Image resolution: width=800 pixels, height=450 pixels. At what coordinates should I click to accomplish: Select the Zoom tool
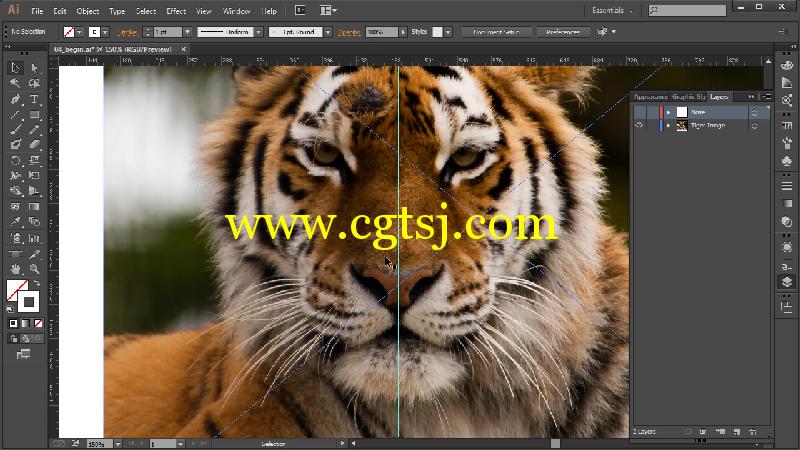point(34,269)
